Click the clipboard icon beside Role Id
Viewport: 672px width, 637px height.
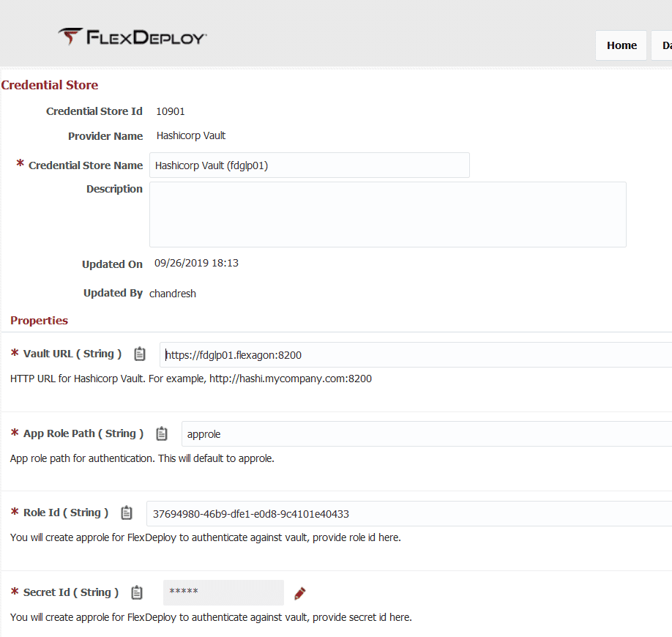click(x=127, y=513)
